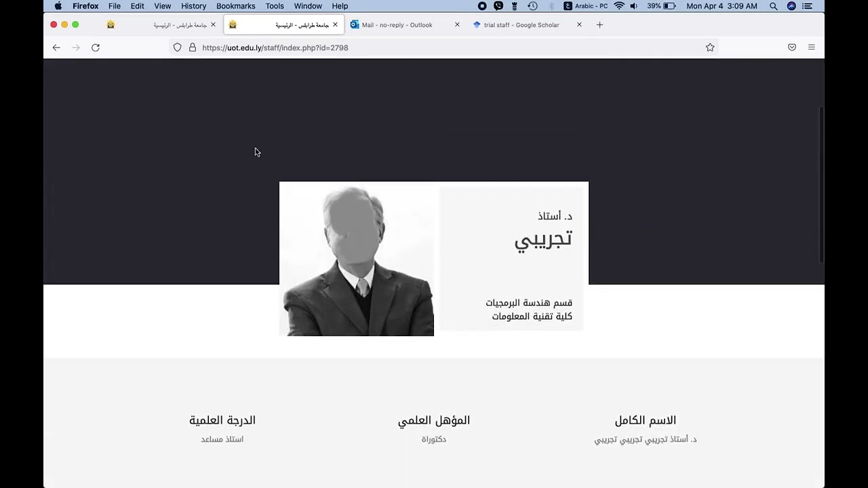This screenshot has height=488, width=868.
Task: Open the Window menu
Action: (x=308, y=6)
